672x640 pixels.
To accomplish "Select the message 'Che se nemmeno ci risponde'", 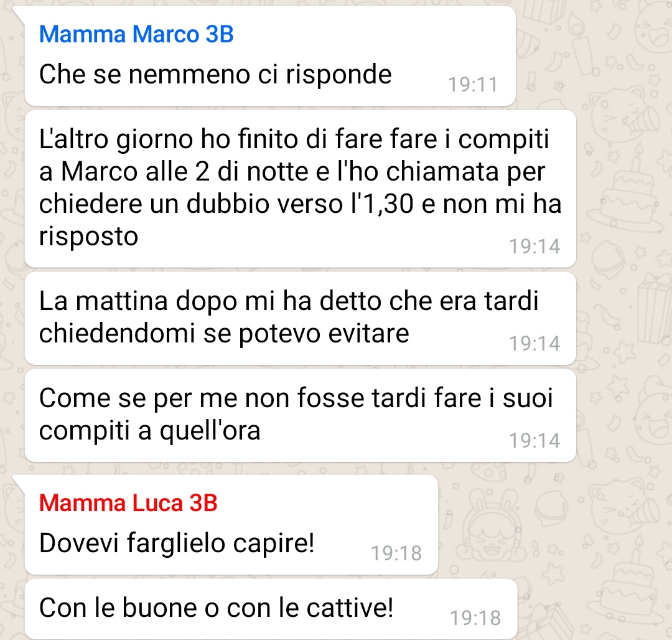I will 270,56.
